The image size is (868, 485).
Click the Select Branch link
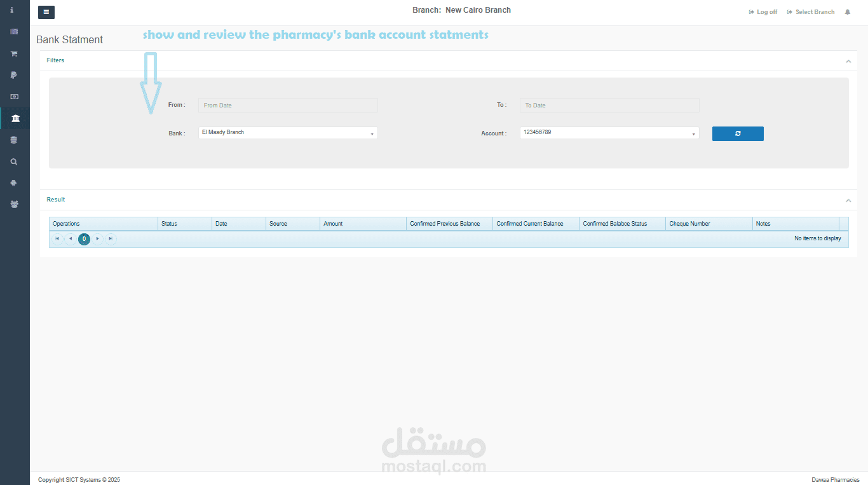click(x=811, y=12)
